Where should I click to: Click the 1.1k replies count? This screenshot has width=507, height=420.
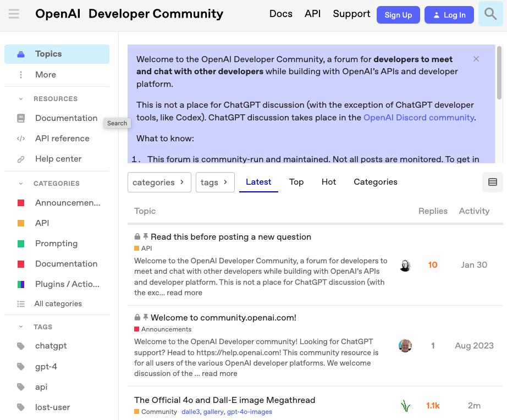(433, 406)
